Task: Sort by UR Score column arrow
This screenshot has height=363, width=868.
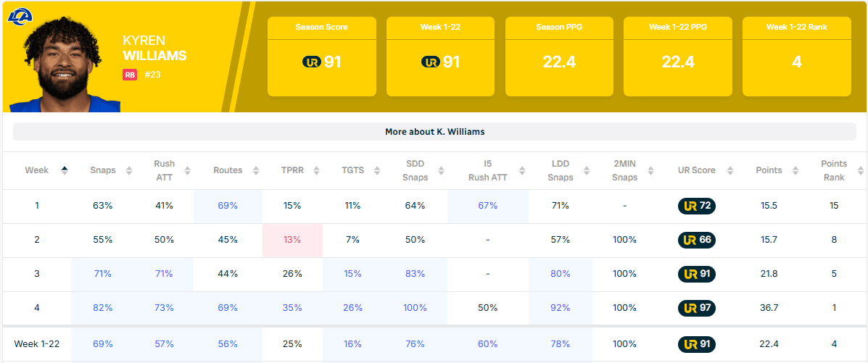Action: [729, 170]
